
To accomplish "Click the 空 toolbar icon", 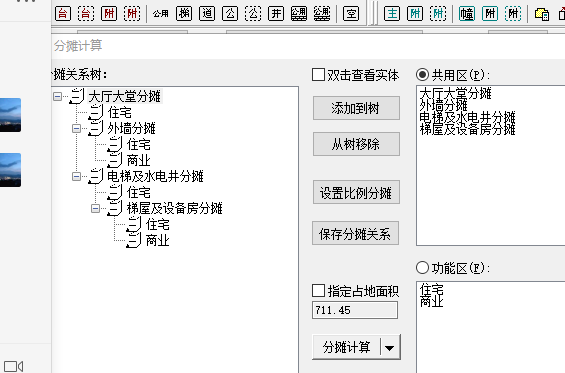I will pos(351,14).
